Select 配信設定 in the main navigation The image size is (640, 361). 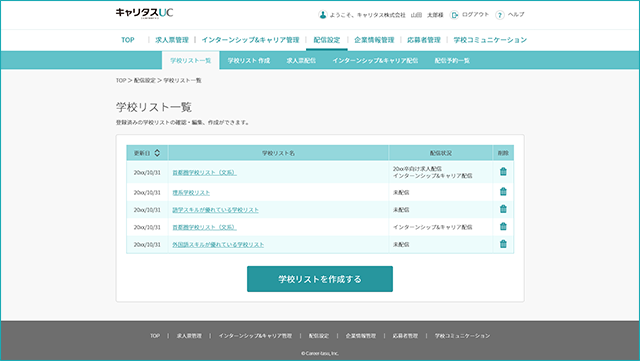click(x=327, y=40)
